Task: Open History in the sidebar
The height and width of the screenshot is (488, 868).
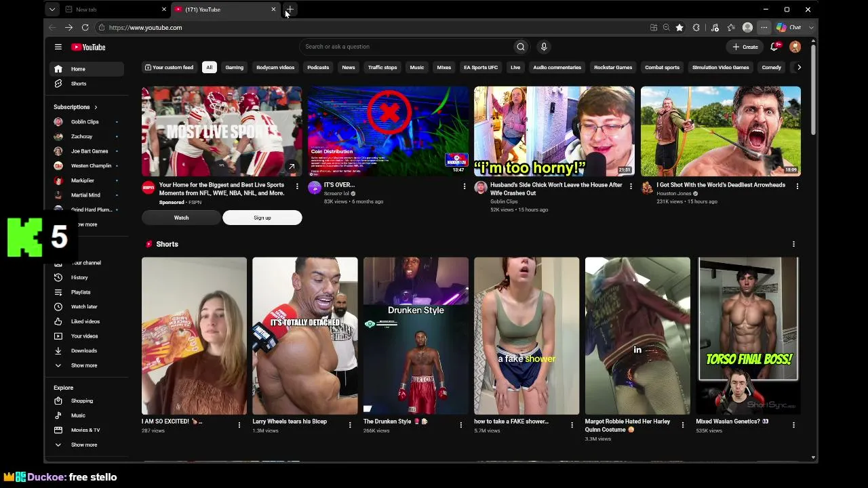Action: click(87, 277)
